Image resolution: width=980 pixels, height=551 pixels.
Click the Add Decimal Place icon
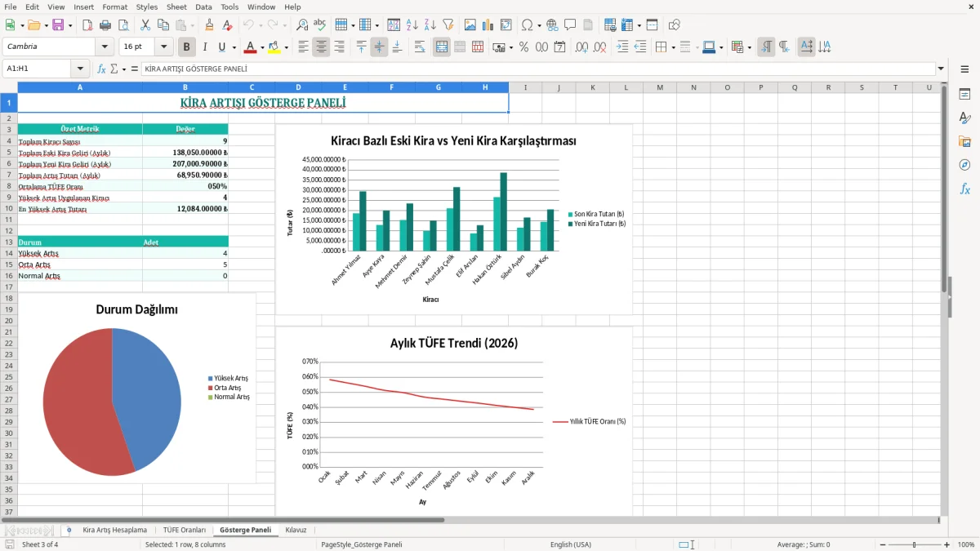582,47
